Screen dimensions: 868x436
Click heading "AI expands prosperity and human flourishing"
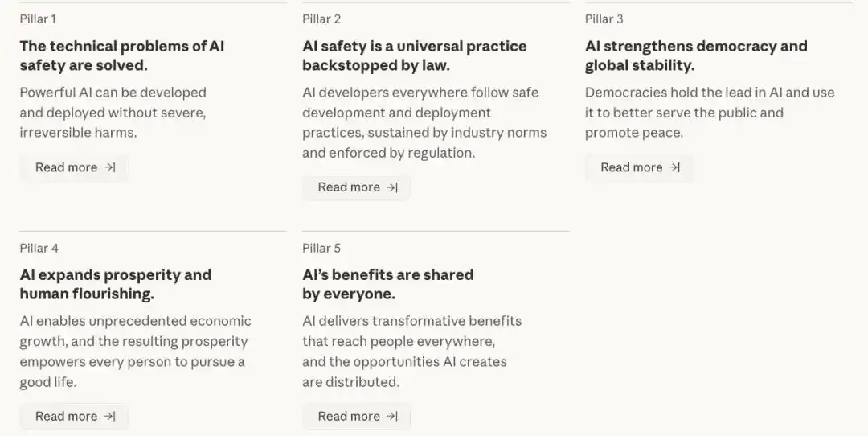(116, 284)
